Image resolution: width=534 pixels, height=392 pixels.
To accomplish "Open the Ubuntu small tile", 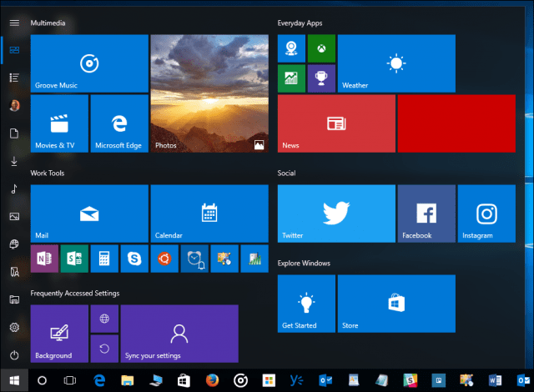I will 164,259.
